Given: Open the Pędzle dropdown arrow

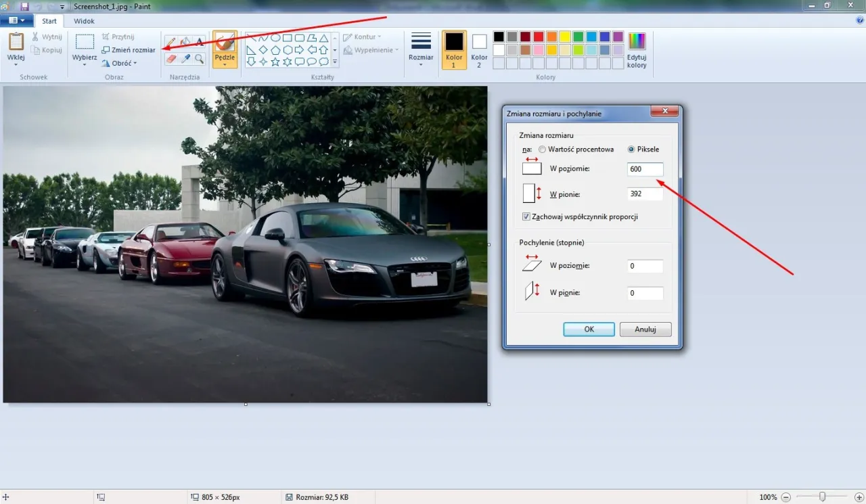Looking at the screenshot, I should coord(225,65).
